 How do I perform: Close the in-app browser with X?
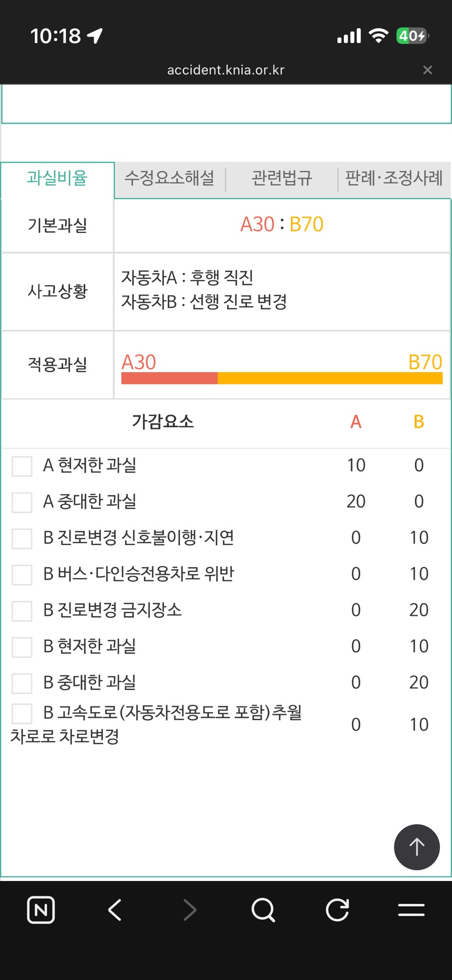[x=428, y=70]
